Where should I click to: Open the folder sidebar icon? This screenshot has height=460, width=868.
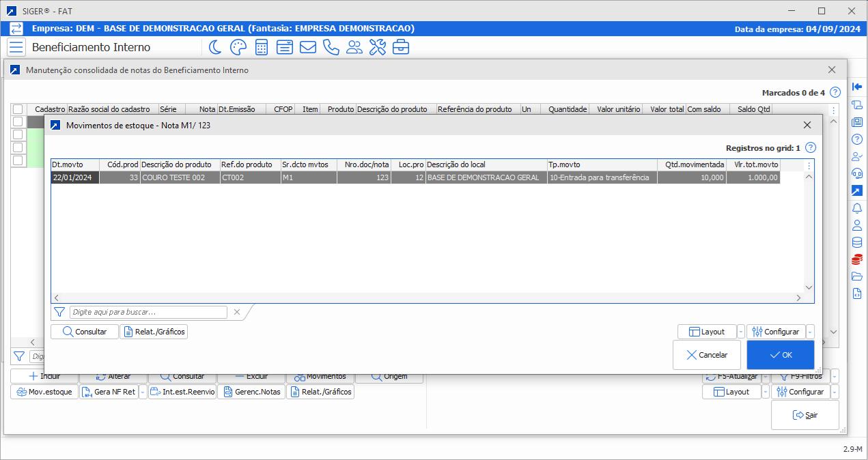(x=857, y=276)
